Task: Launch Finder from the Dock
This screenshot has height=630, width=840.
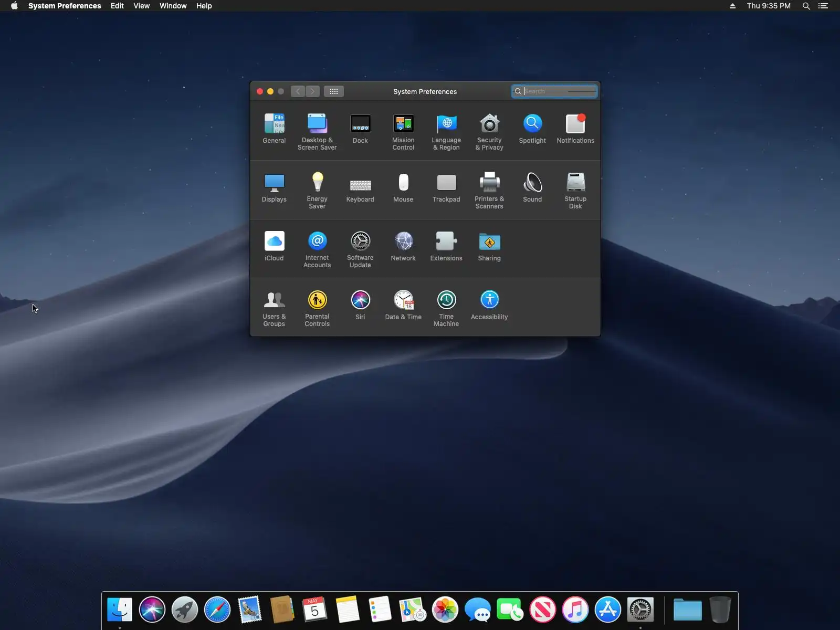Action: click(x=120, y=610)
